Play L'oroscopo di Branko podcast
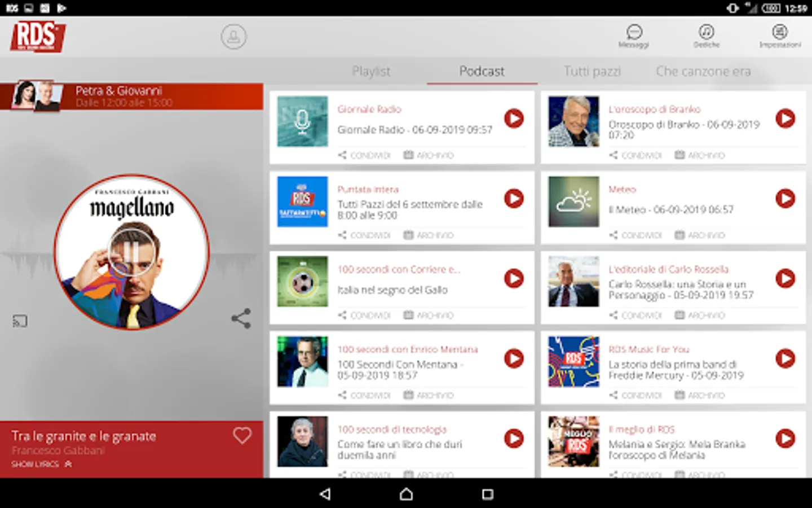Viewport: 812px width, 508px height. coord(785,119)
